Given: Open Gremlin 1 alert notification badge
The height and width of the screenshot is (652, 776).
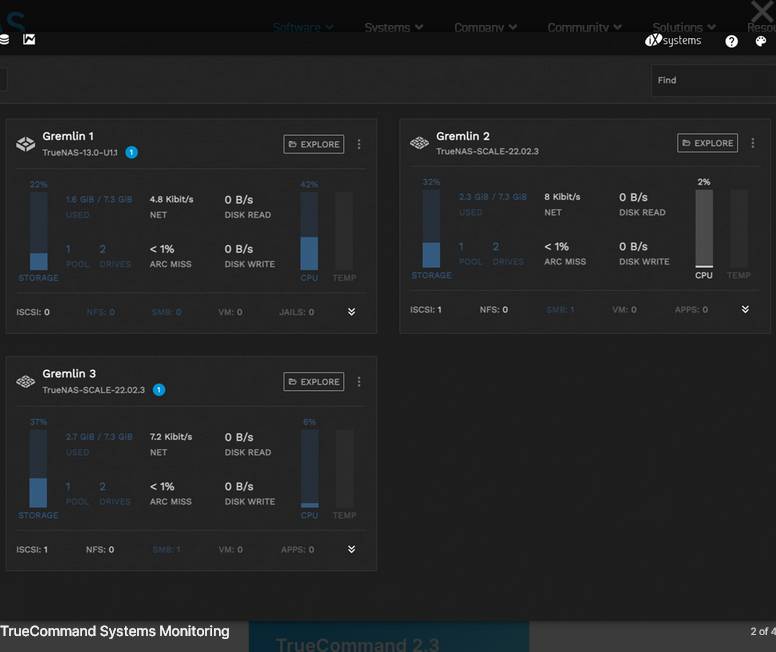Looking at the screenshot, I should 131,152.
